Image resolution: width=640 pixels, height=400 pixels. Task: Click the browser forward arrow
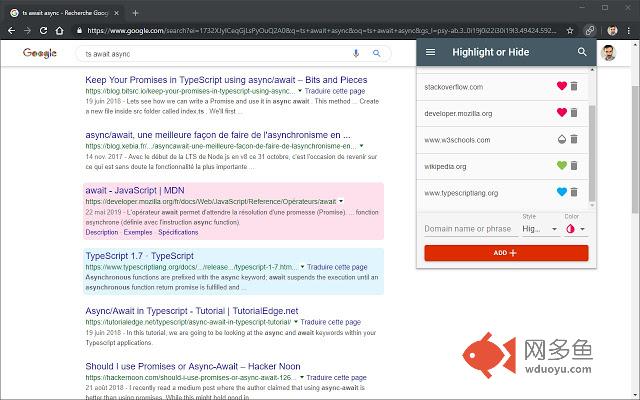coord(27,31)
